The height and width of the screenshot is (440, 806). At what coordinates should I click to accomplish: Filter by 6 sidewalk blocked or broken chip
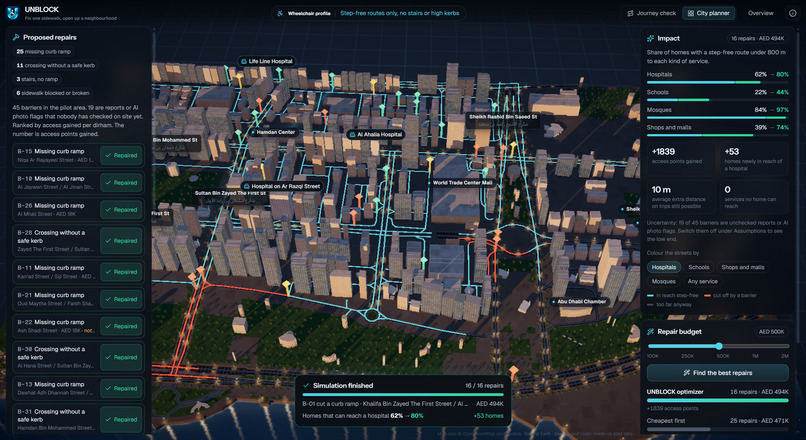point(52,94)
